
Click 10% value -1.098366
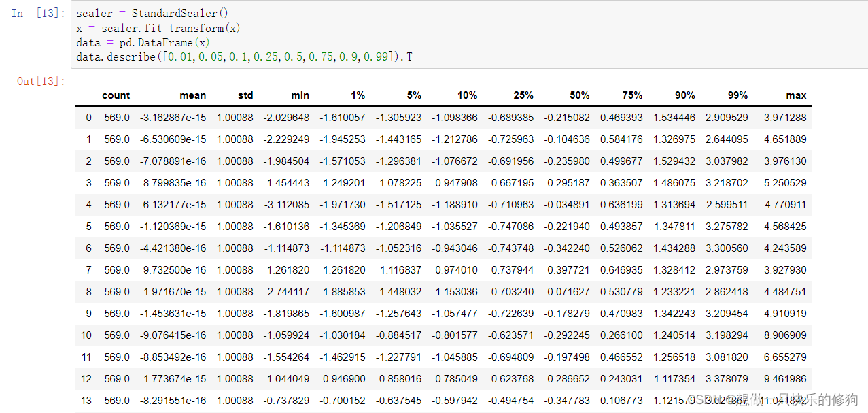click(x=455, y=117)
